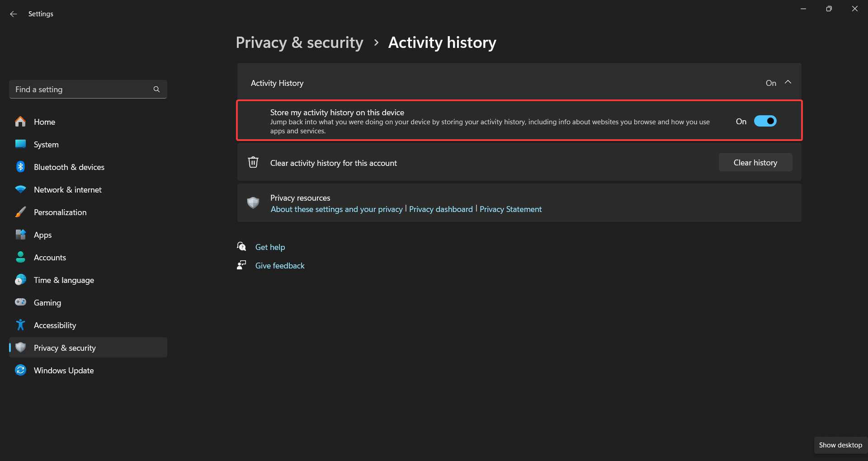The image size is (868, 461).
Task: Turn off Store my activity history toggle
Action: coord(765,121)
